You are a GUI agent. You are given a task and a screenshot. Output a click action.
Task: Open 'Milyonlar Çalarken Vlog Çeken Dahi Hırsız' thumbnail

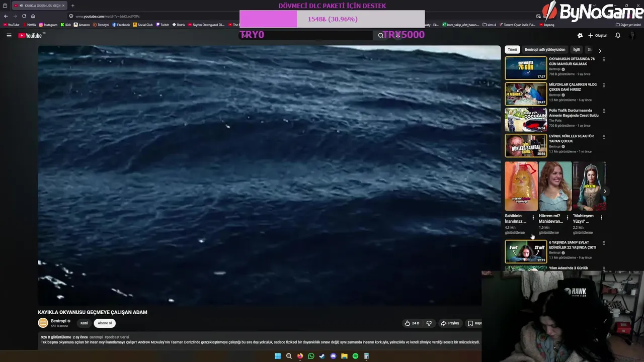pyautogui.click(x=526, y=94)
